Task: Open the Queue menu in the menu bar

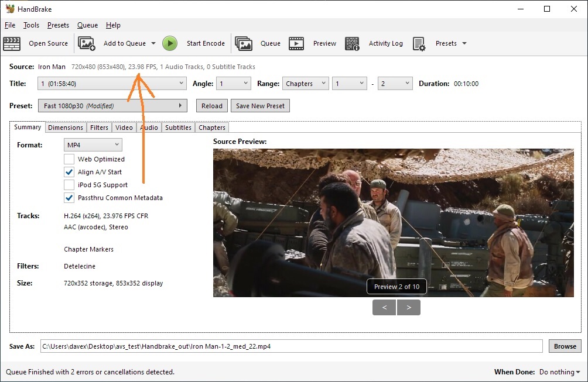Action: 87,25
